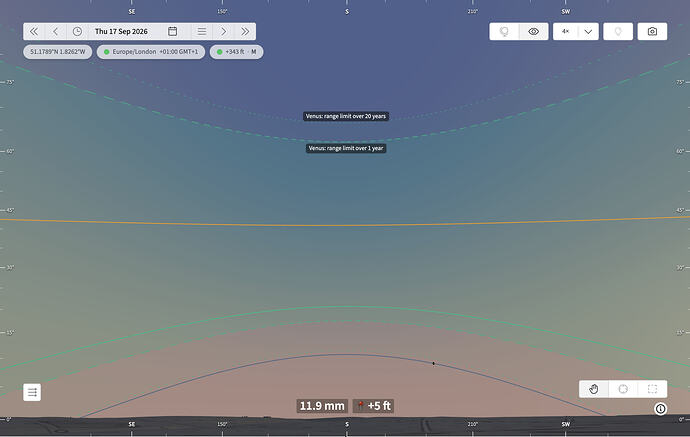Open the settings sliders panel at bottom left
The height and width of the screenshot is (437, 690).
(x=32, y=392)
